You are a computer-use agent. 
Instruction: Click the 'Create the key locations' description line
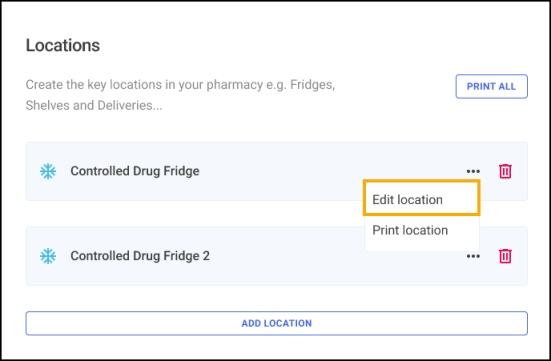(180, 85)
